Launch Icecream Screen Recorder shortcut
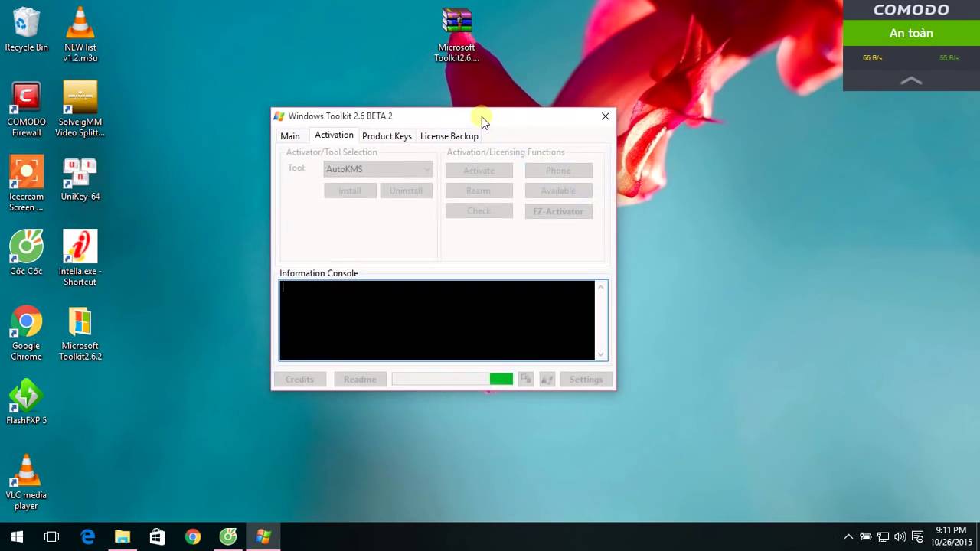This screenshot has height=551, width=980. [x=26, y=184]
